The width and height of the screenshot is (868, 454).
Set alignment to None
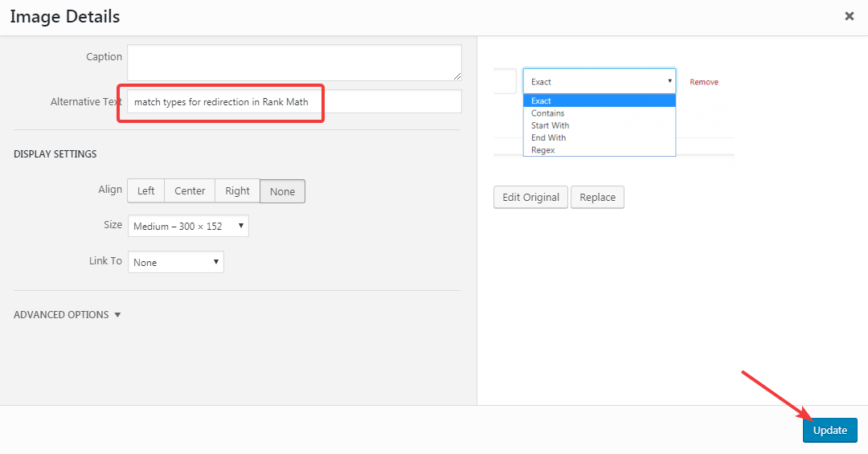[x=282, y=191]
